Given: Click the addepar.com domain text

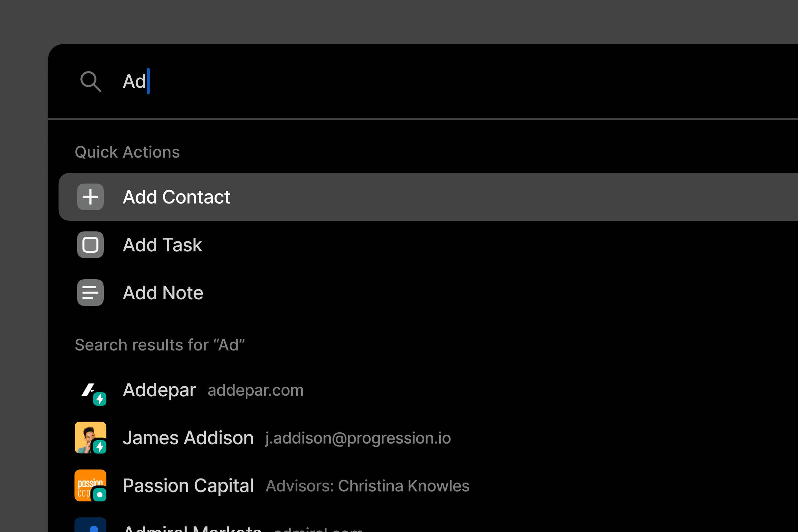Looking at the screenshot, I should [x=255, y=390].
